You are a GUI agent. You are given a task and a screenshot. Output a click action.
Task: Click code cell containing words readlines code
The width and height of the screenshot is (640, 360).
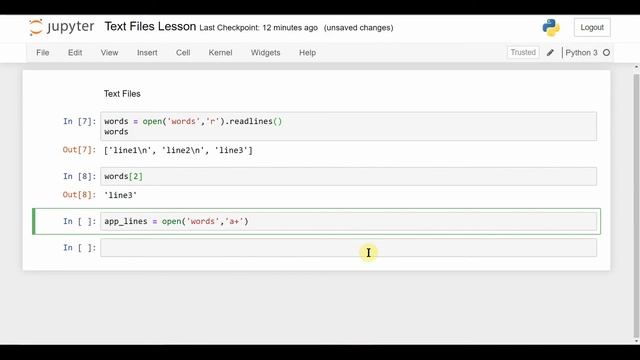pyautogui.click(x=349, y=127)
